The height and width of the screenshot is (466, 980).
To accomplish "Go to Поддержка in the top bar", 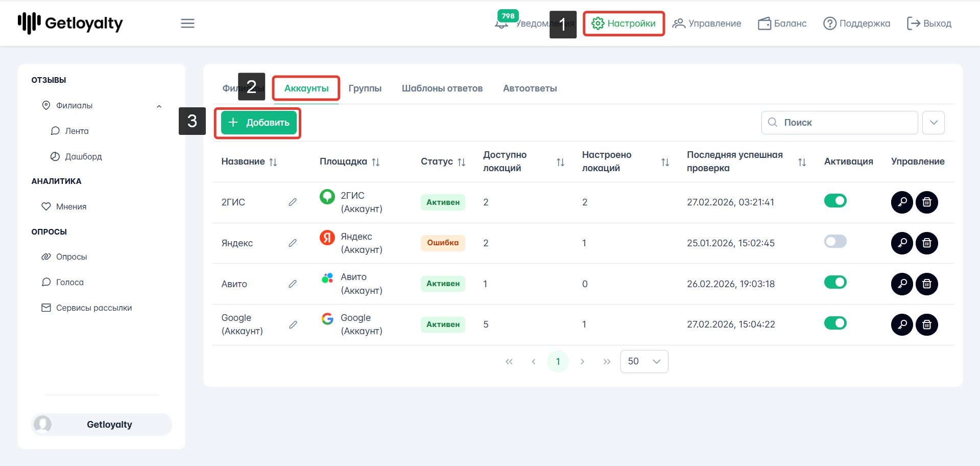I will (856, 24).
